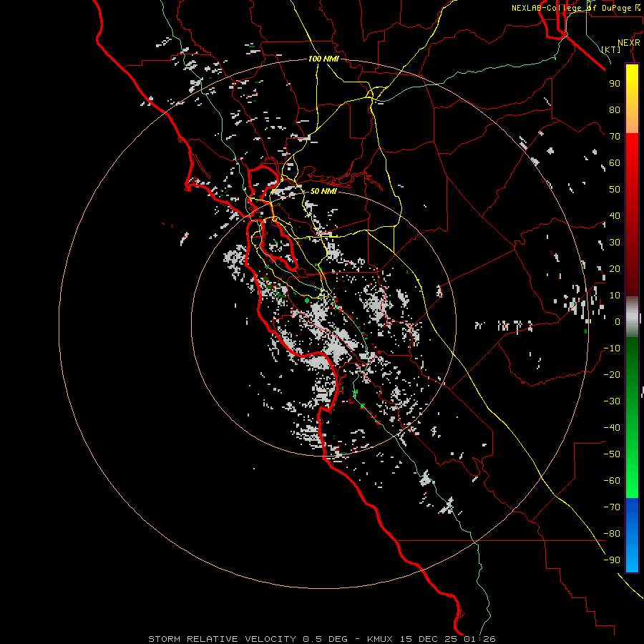Click the "NEXR" label at top right
The image size is (644, 644).
[x=629, y=43]
